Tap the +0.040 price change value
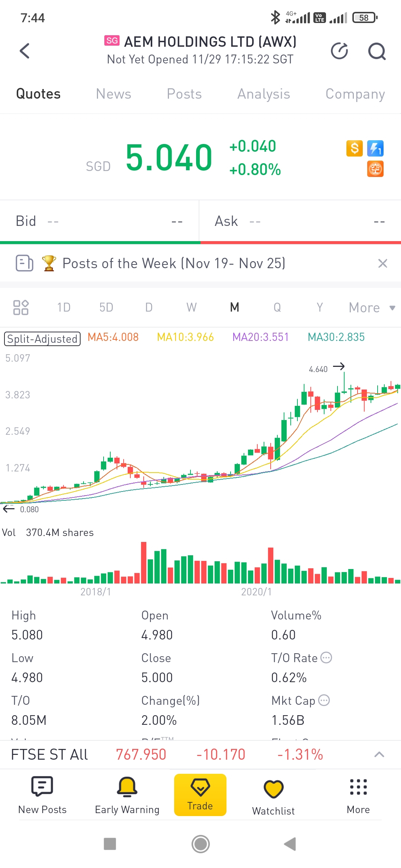The width and height of the screenshot is (401, 868). click(252, 146)
